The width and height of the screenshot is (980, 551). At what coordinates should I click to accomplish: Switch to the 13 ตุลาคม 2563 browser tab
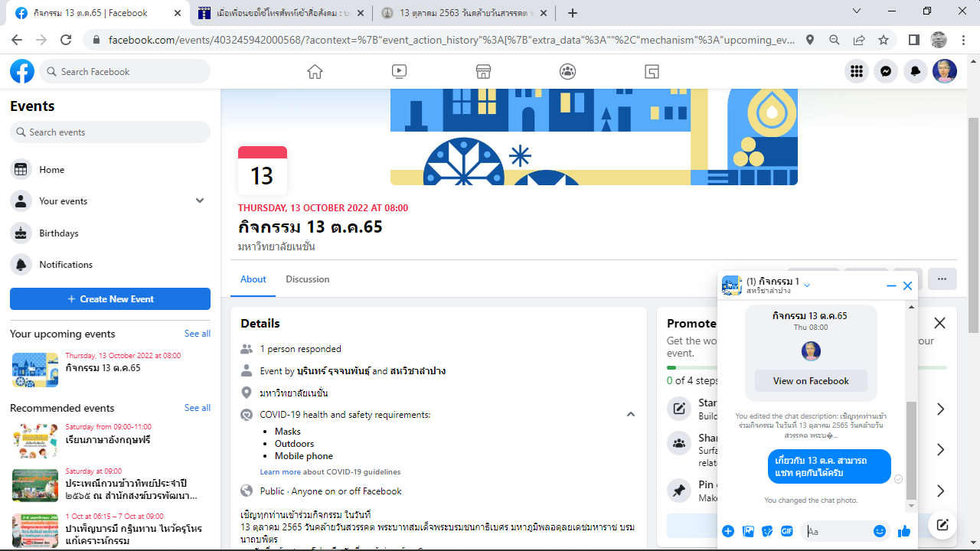click(x=467, y=13)
